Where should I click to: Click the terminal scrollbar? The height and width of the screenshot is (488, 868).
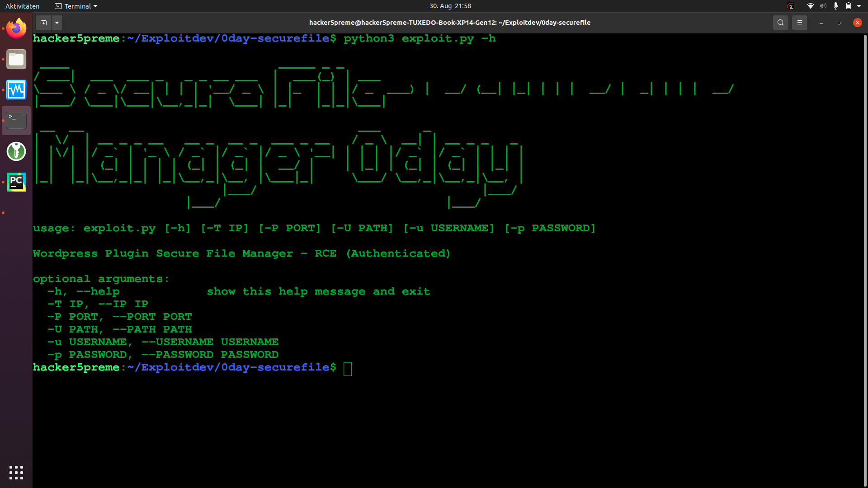click(865, 260)
